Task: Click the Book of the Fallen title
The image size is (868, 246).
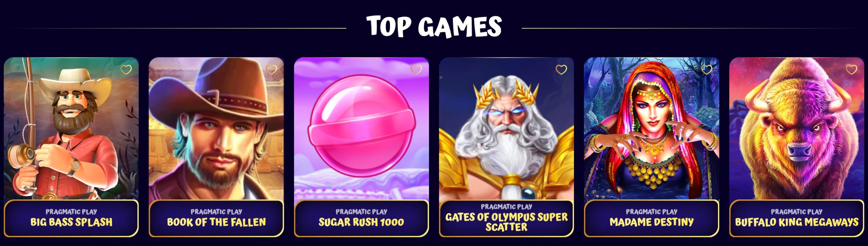Action: click(216, 222)
